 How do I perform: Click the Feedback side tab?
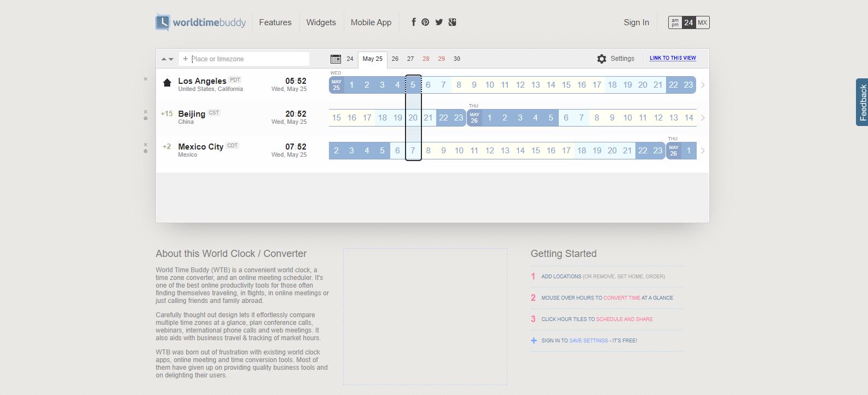point(862,102)
